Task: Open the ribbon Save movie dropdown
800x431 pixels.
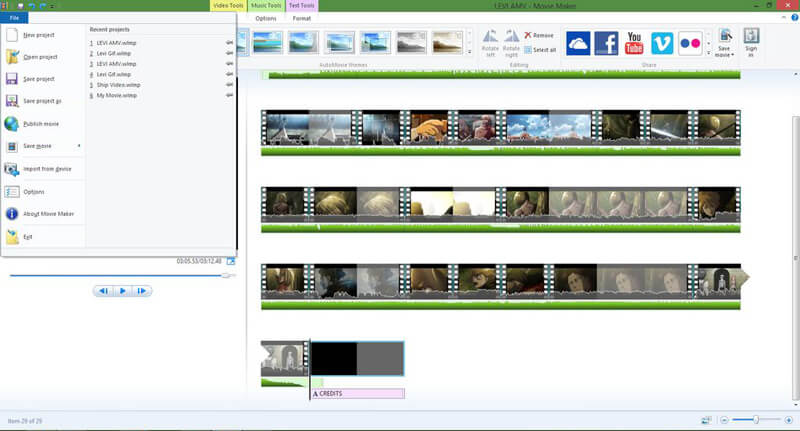Action: pos(724,52)
